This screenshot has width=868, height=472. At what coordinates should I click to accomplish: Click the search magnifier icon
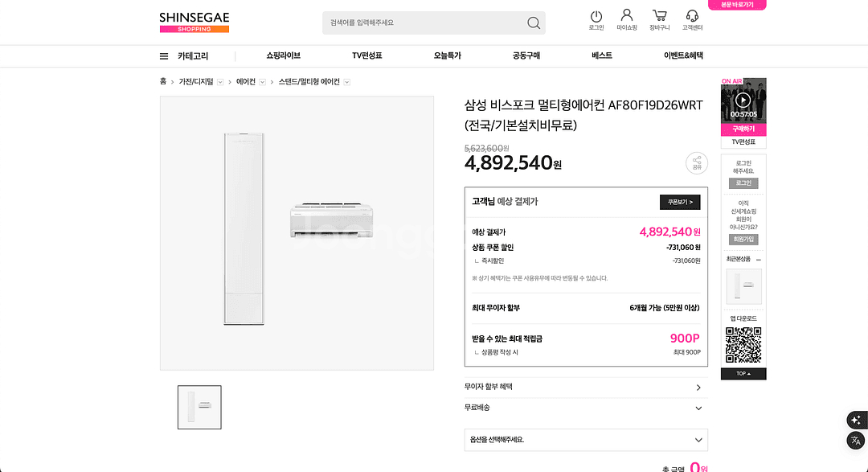(534, 23)
